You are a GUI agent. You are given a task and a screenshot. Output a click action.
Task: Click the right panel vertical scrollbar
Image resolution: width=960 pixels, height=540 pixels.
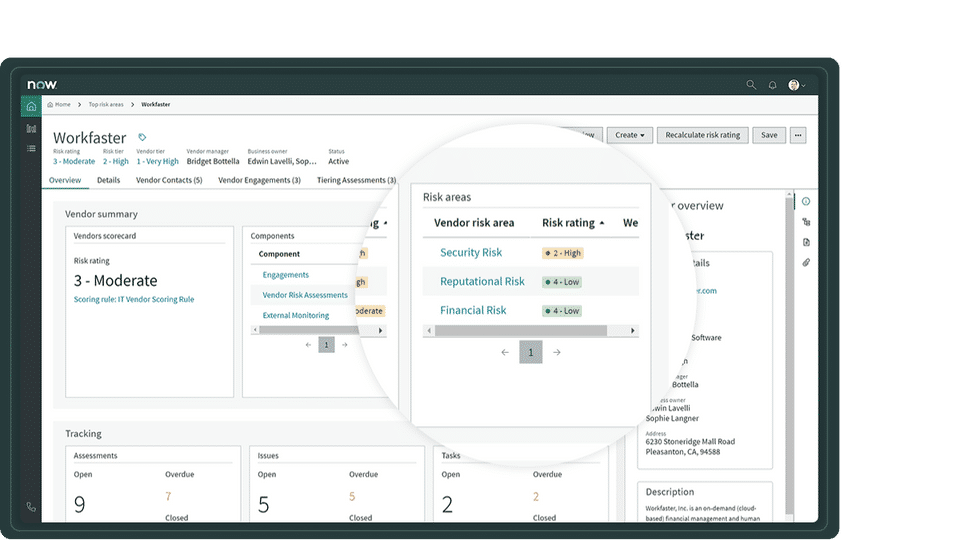coord(789,355)
